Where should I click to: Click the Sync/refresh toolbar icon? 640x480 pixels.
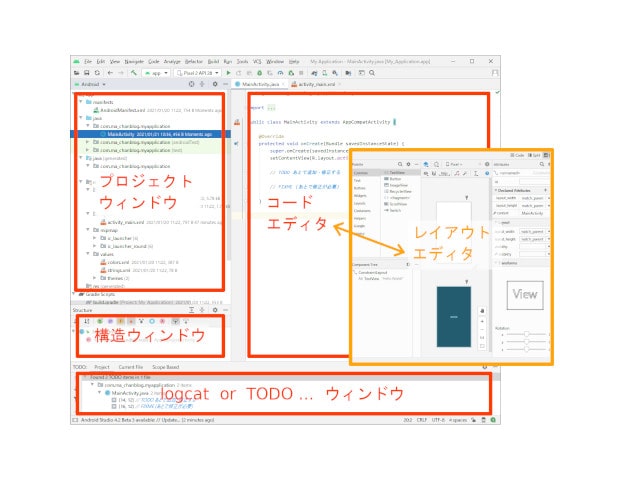[x=97, y=73]
